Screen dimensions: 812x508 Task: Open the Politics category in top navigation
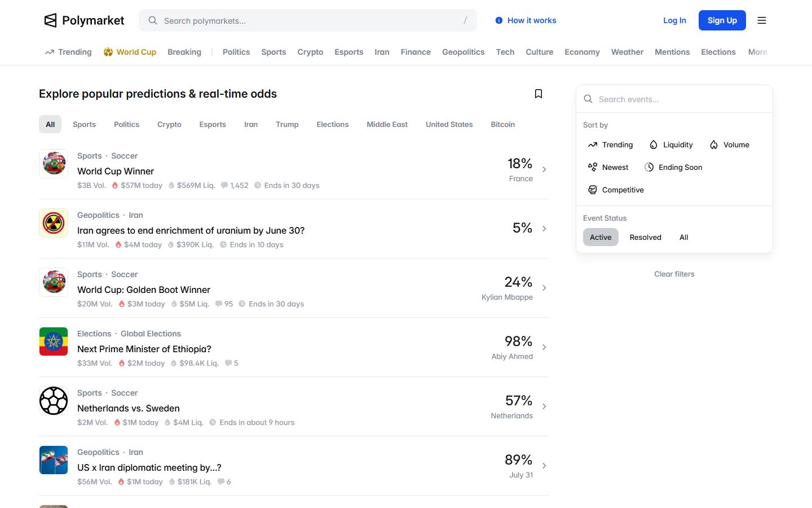point(236,52)
